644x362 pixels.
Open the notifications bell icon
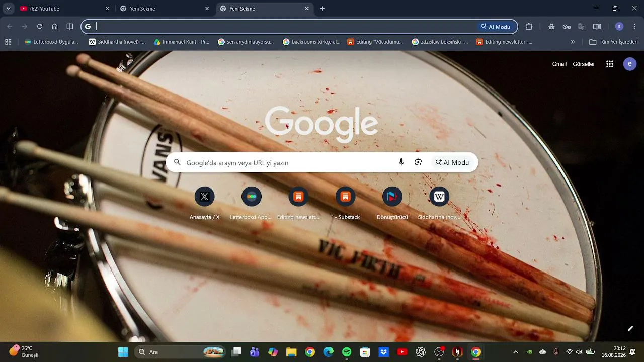pos(633,352)
